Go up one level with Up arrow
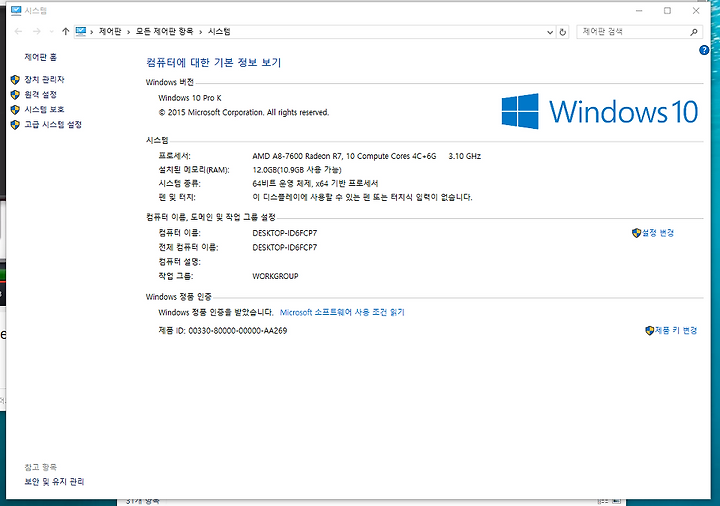Viewport: 720px width, 506px height. click(x=66, y=31)
